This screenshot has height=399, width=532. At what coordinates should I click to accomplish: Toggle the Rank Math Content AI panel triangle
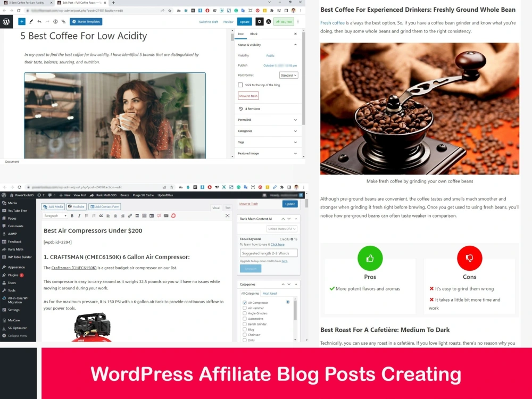(x=296, y=219)
